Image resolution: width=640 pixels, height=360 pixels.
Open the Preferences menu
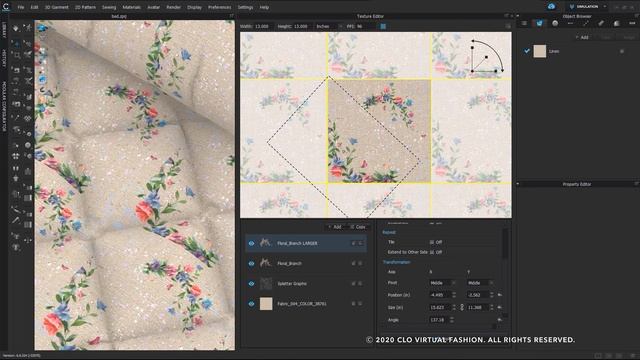(220, 7)
